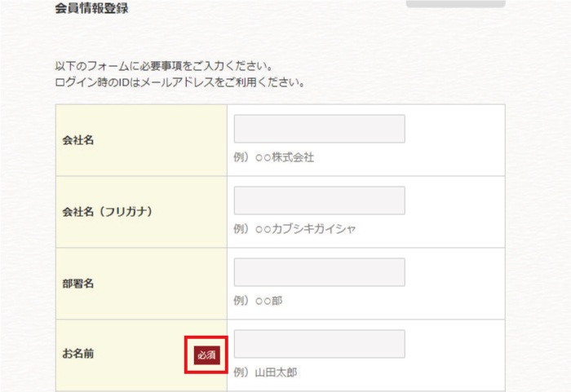571x392 pixels.
Task: Click the 例) prefix before 山田太郎
Action: [x=241, y=372]
